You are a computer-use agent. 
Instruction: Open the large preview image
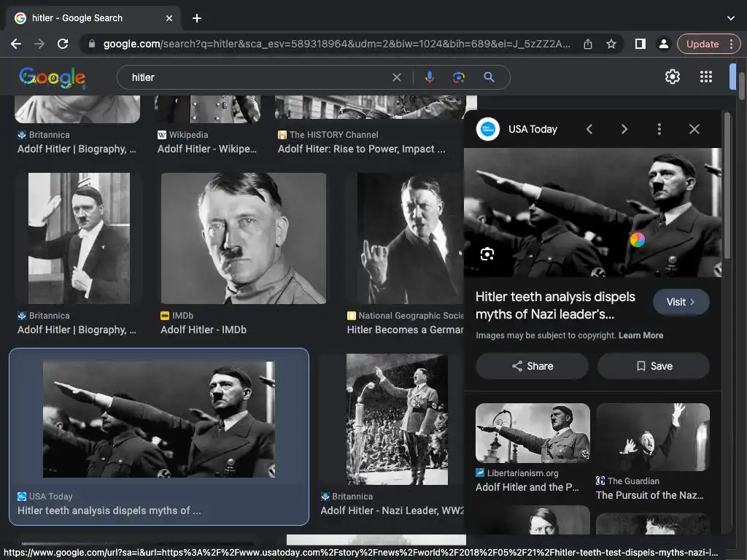click(592, 212)
